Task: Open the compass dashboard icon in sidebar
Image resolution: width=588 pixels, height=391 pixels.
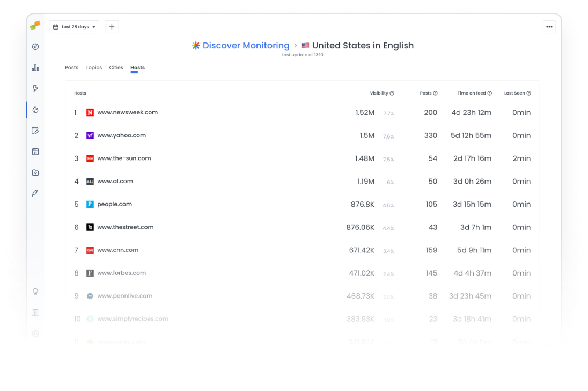Action: 35,47
